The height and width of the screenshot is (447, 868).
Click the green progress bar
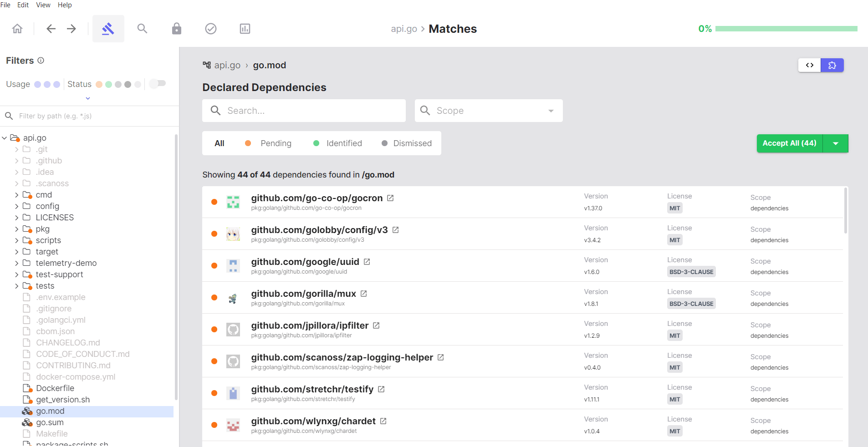786,29
